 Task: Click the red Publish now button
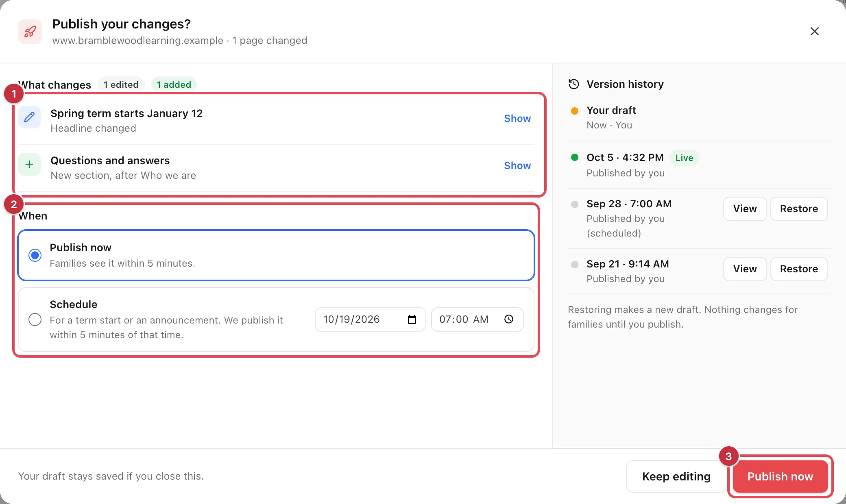click(780, 476)
